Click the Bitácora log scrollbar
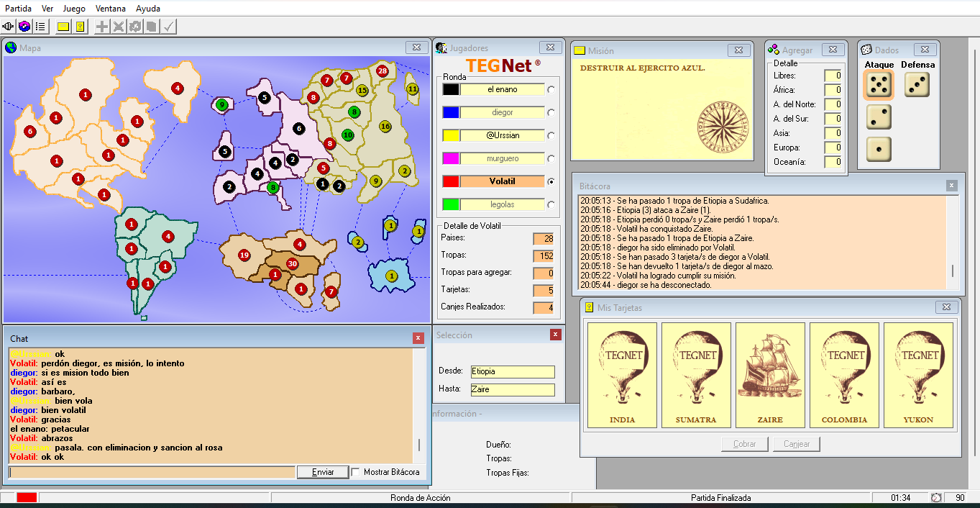Image resolution: width=980 pixels, height=508 pixels. [953, 242]
